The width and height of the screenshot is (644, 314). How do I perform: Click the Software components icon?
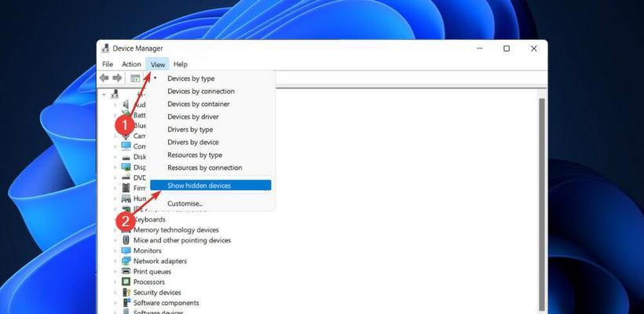[x=126, y=303]
